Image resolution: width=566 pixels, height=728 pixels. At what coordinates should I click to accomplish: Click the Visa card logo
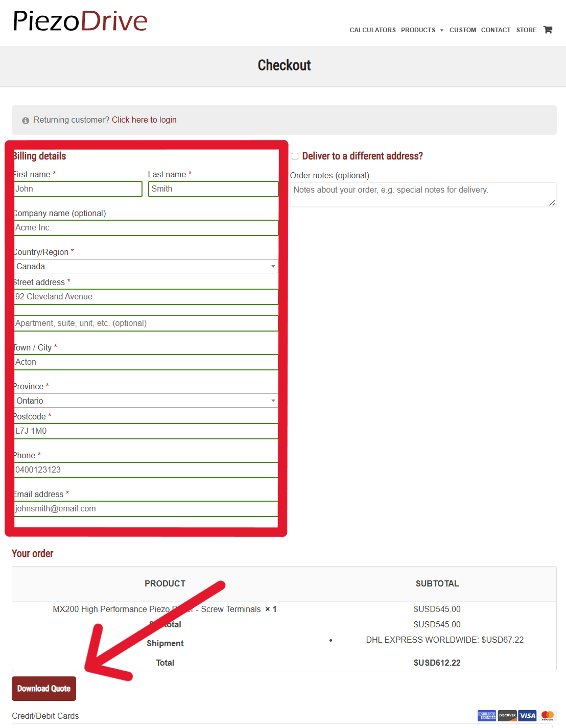[x=528, y=716]
